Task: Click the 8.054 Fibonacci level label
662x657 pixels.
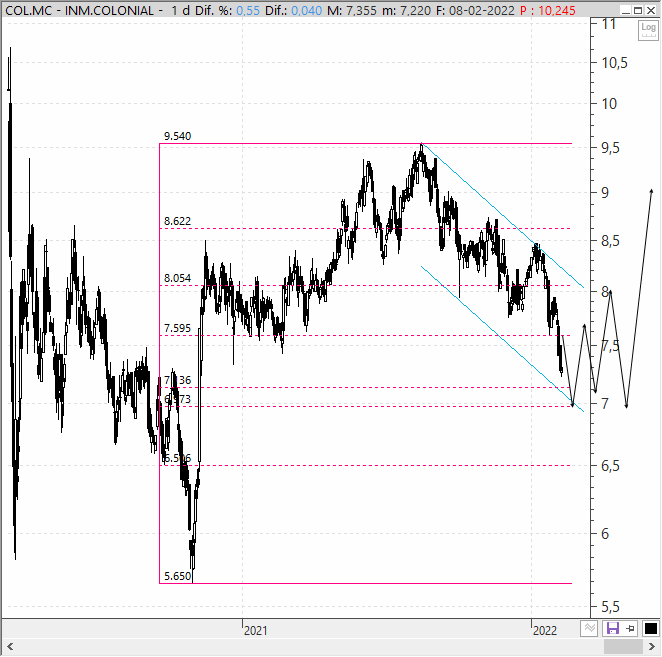Action: coord(177,278)
